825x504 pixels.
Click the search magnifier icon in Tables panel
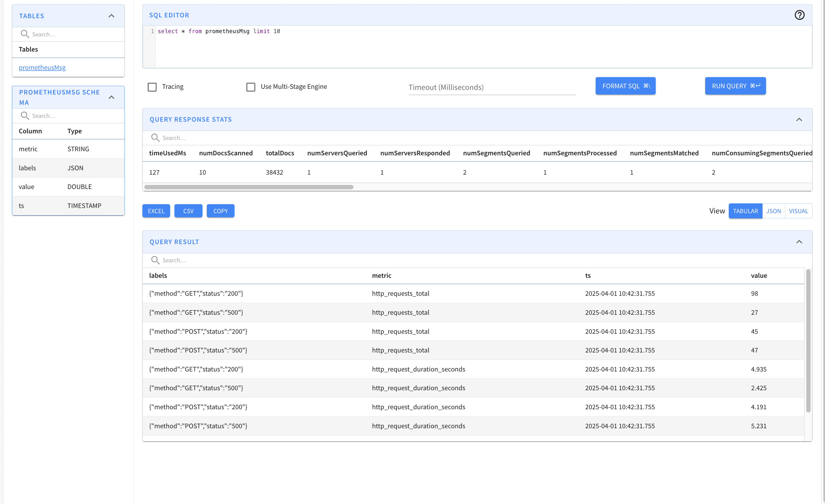[25, 34]
